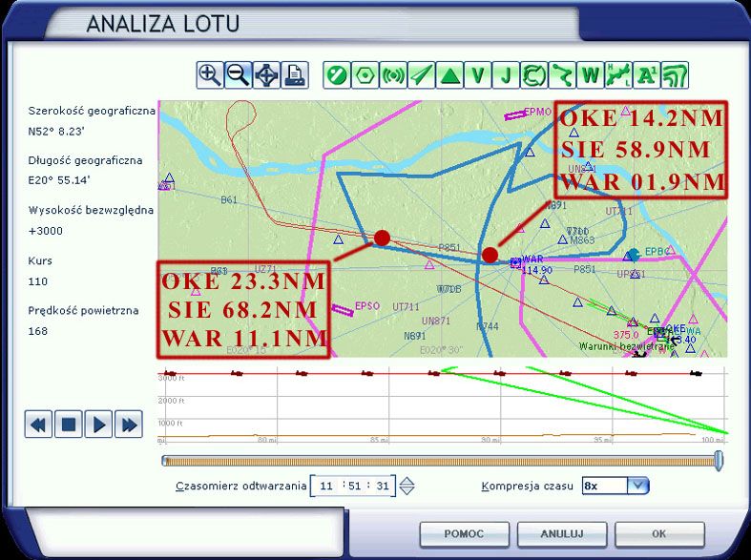Toggle NDB beacons display icon

coord(392,75)
